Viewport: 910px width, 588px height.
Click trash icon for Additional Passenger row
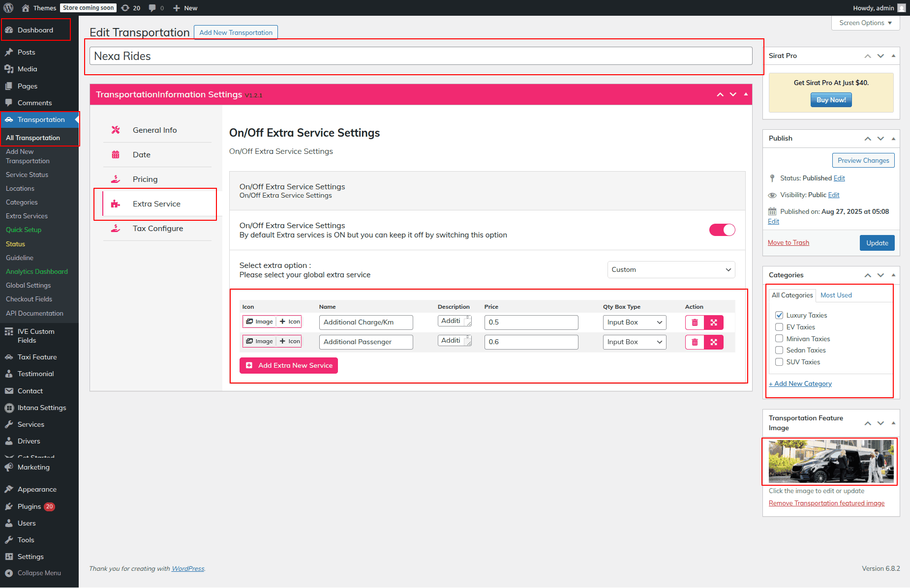tap(695, 342)
